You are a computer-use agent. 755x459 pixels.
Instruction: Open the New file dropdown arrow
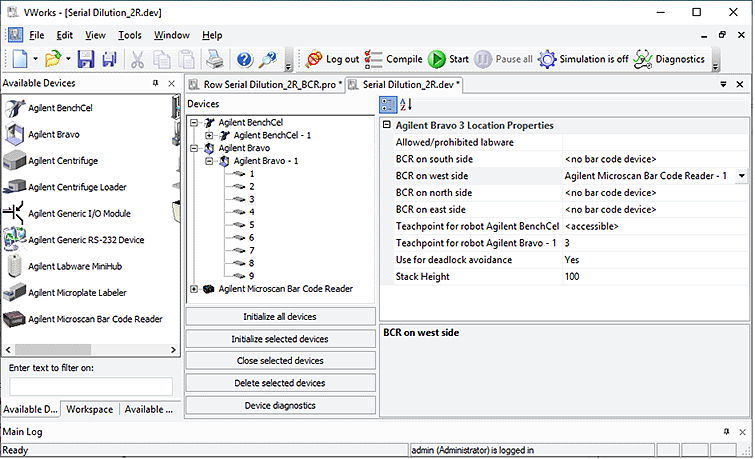point(35,59)
